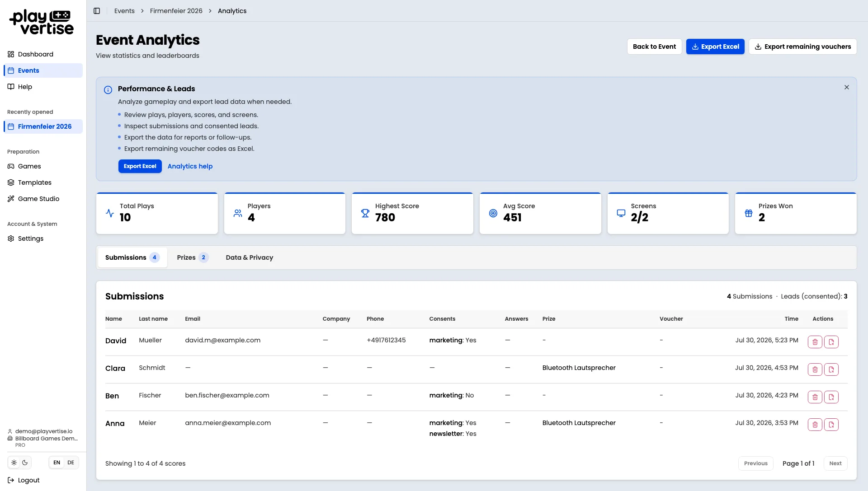This screenshot has height=491, width=868.
Task: Export Anna Meier's submission file
Action: tap(831, 425)
